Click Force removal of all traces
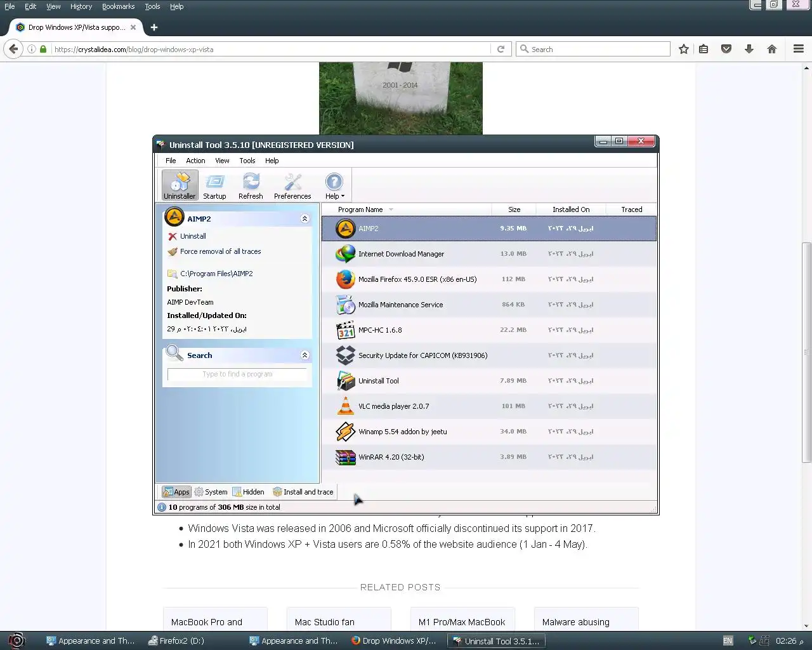This screenshot has width=812, height=650. coord(220,251)
